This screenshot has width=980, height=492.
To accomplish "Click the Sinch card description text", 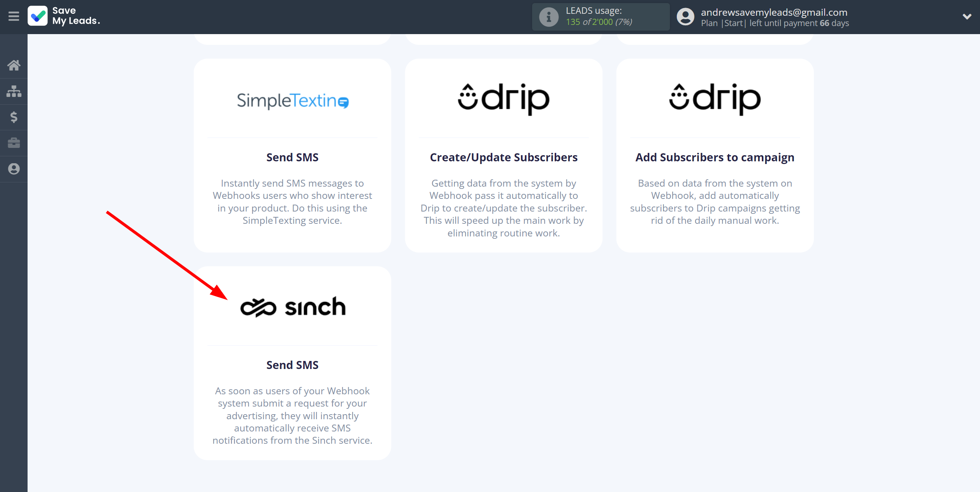I will tap(292, 416).
